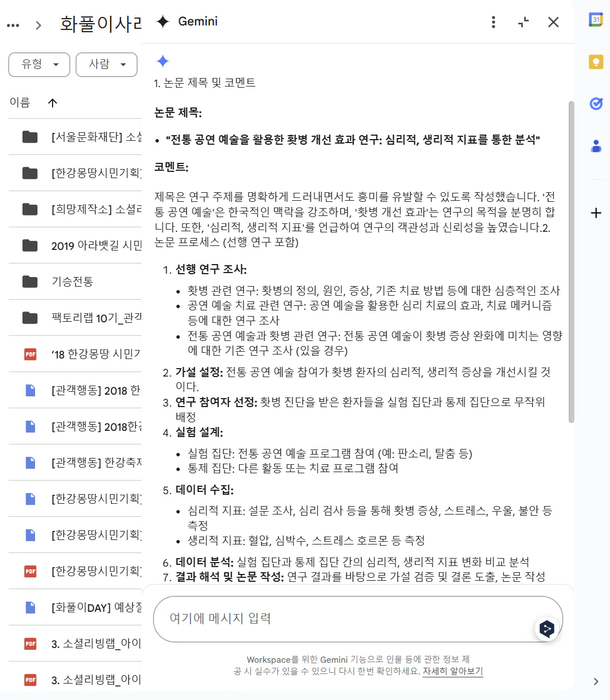Click the 데이터 수집: list heading
The width and height of the screenshot is (610, 700).
pyautogui.click(x=204, y=490)
